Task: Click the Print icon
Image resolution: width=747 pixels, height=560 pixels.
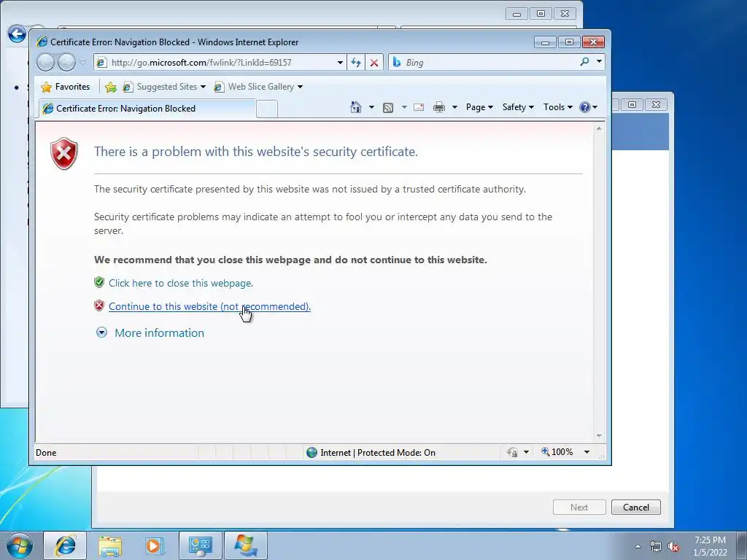Action: coord(438,108)
